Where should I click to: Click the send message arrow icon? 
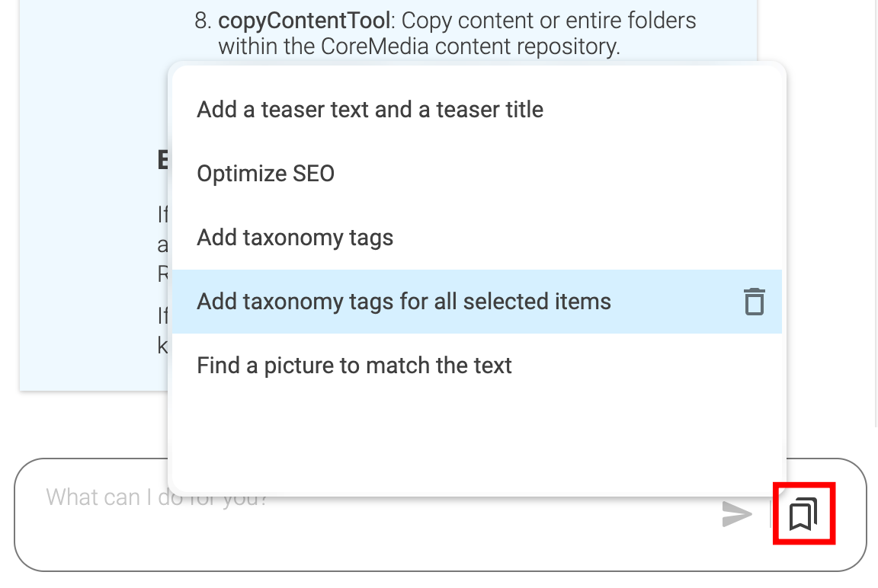737,516
